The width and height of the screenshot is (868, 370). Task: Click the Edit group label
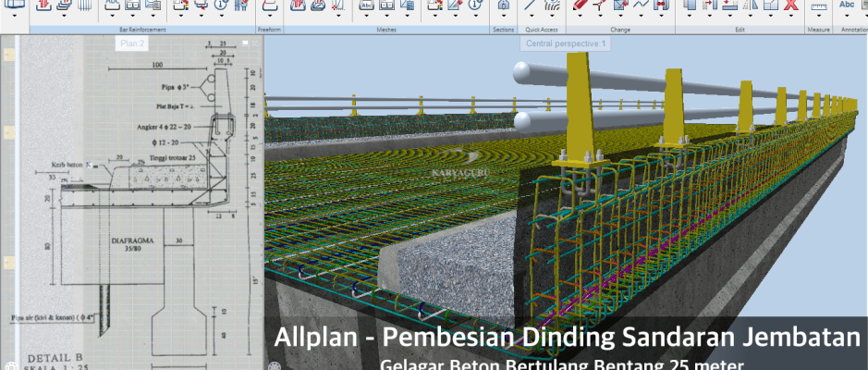click(x=740, y=30)
